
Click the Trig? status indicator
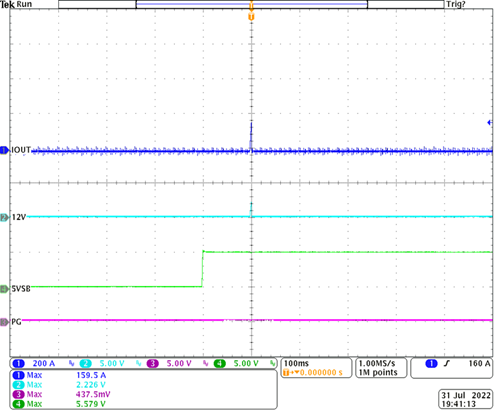click(x=456, y=4)
